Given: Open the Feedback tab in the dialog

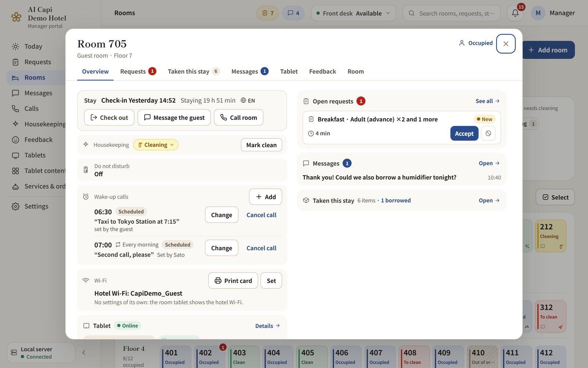Looking at the screenshot, I should tap(322, 71).
